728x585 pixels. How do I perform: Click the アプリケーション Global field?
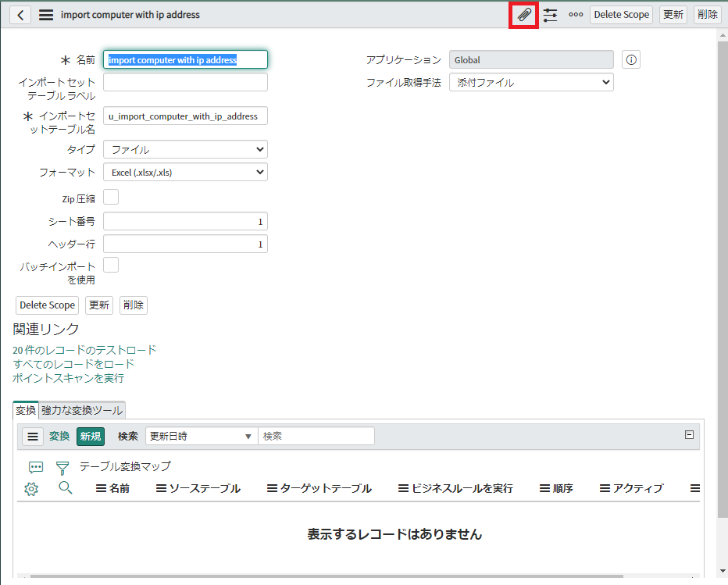(x=531, y=59)
